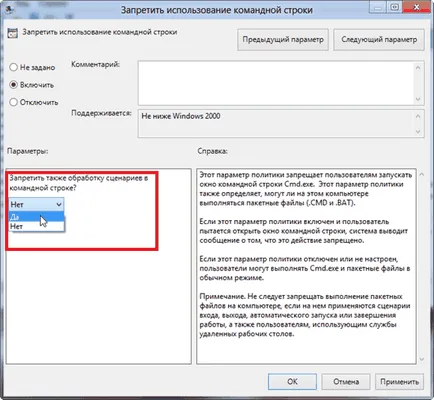Click 'Поддерживается' box scroll down arrow

pos(418,132)
